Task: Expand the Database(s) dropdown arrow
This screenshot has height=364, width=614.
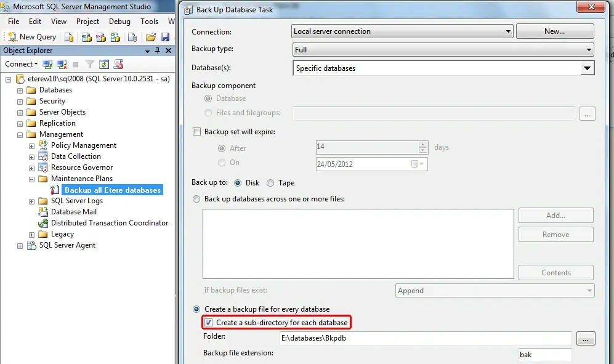Action: [x=587, y=68]
